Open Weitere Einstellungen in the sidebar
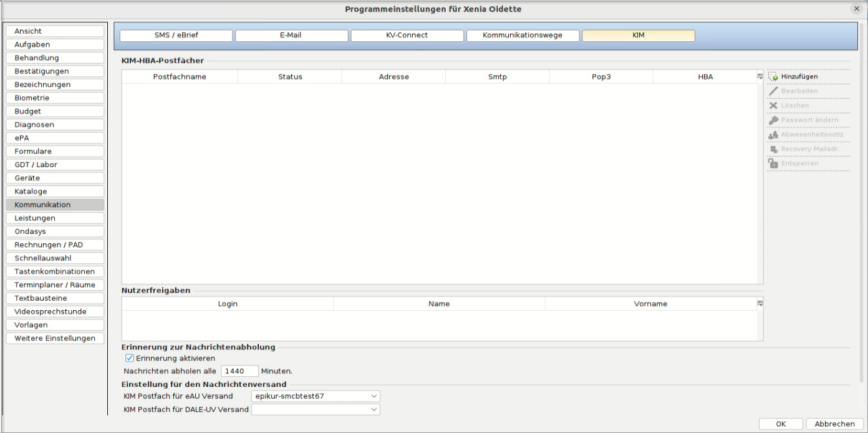The height and width of the screenshot is (433, 868). coord(55,338)
